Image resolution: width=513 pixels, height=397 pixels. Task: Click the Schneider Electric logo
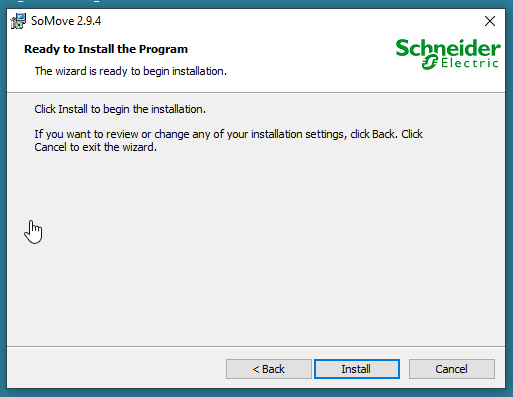point(448,54)
